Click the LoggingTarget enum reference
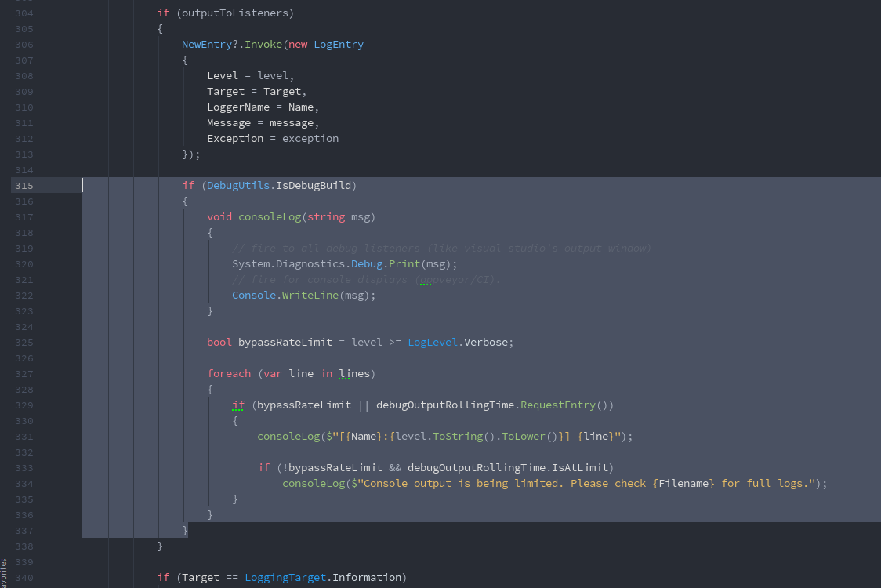The height and width of the screenshot is (588, 881). pyautogui.click(x=285, y=578)
